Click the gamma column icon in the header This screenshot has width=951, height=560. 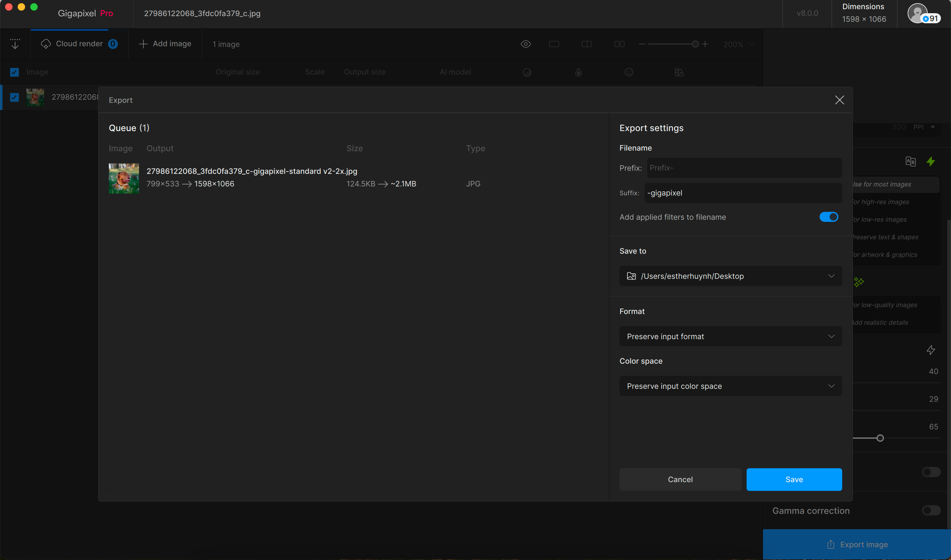pyautogui.click(x=679, y=72)
